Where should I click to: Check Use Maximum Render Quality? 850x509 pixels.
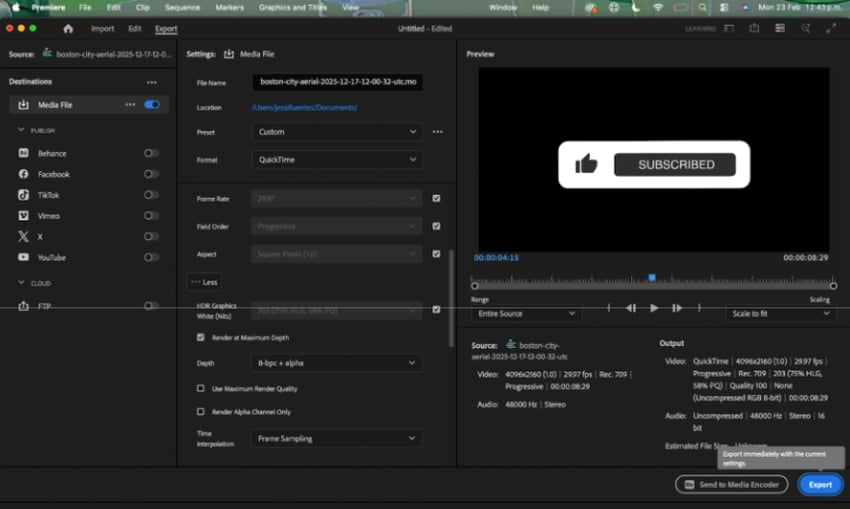click(x=201, y=388)
